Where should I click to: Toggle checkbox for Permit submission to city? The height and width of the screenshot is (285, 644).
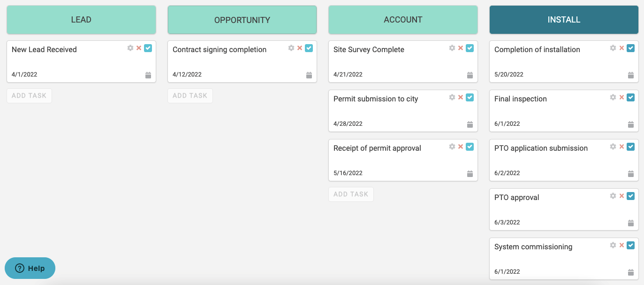pos(470,97)
